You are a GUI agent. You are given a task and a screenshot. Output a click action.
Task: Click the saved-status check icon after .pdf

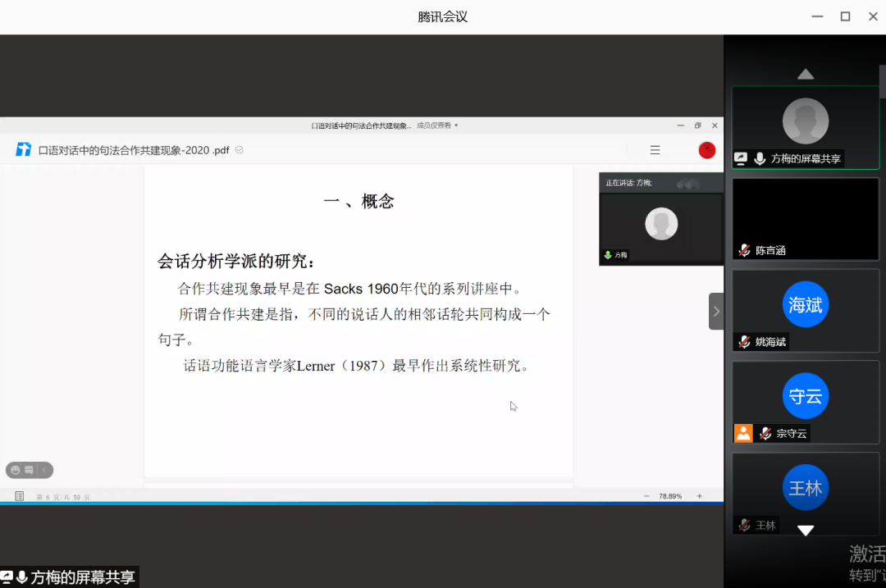pyautogui.click(x=239, y=150)
